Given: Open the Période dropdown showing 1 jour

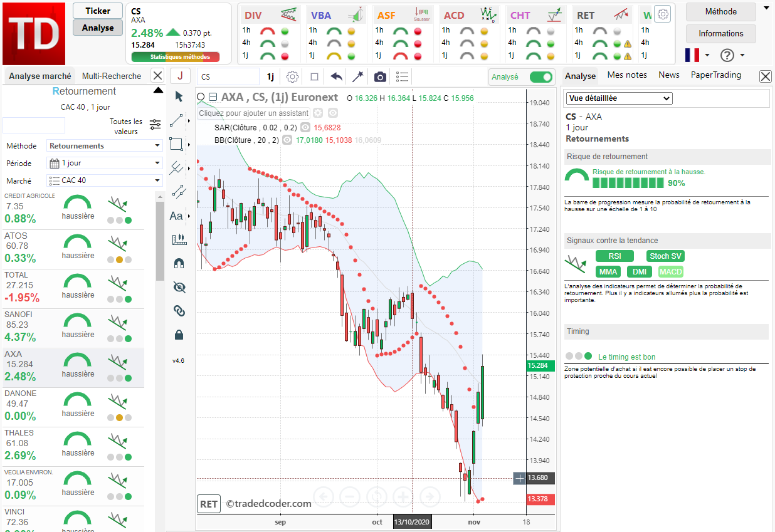Looking at the screenshot, I should pos(105,163).
